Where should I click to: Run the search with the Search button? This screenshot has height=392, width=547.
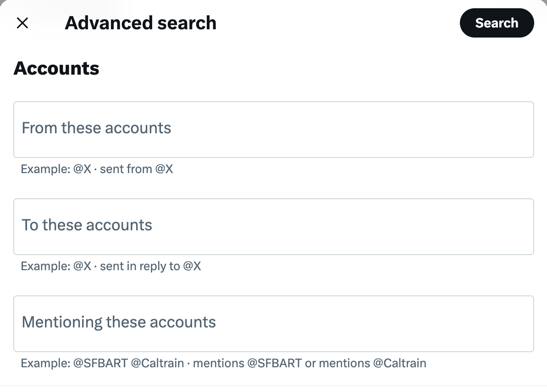[x=497, y=22]
